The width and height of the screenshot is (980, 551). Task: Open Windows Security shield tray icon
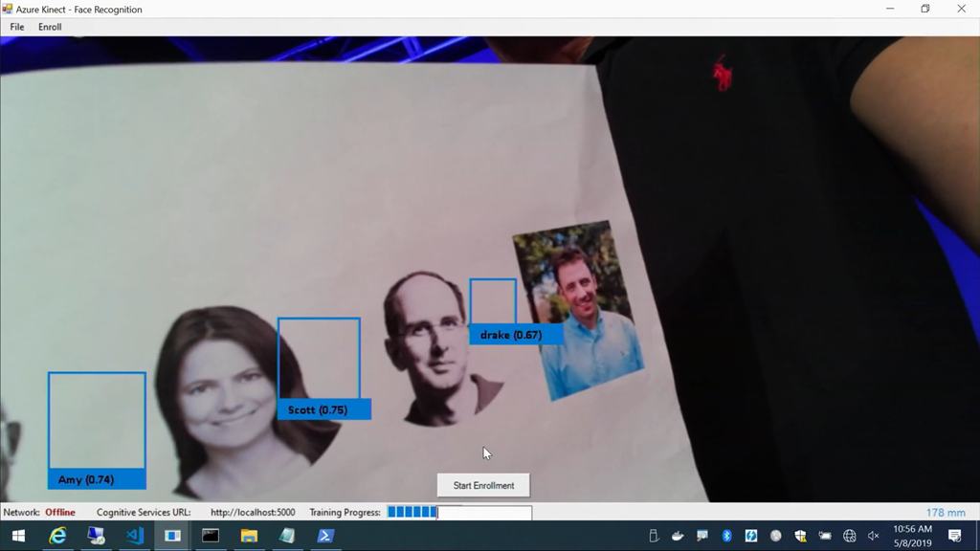click(800, 536)
